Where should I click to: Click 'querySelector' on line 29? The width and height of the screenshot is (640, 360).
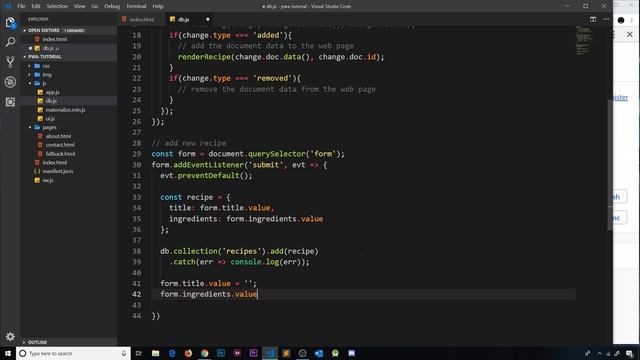[276, 154]
